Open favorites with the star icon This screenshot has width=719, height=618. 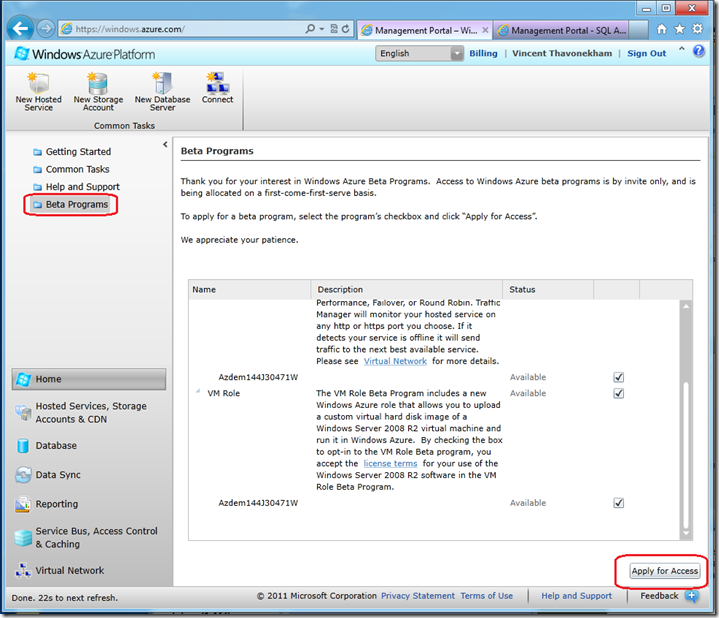coord(679,29)
